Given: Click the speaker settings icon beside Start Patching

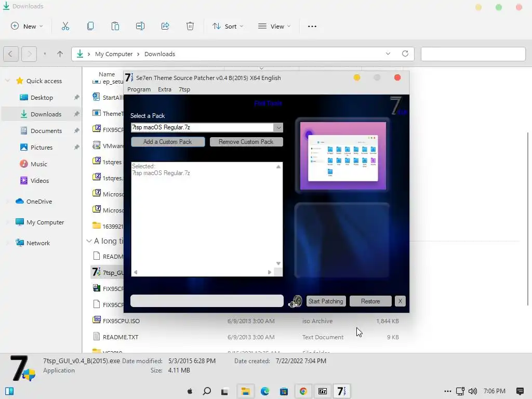Looking at the screenshot, I should (x=295, y=301).
